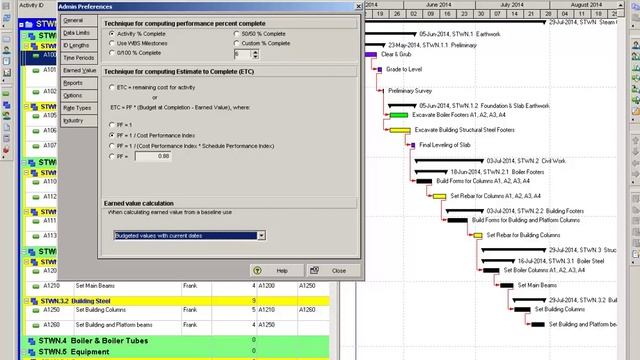640x360 pixels.
Task: Click the green Excavate Boiler Footers Gantt bar
Action: pyautogui.click(x=399, y=115)
